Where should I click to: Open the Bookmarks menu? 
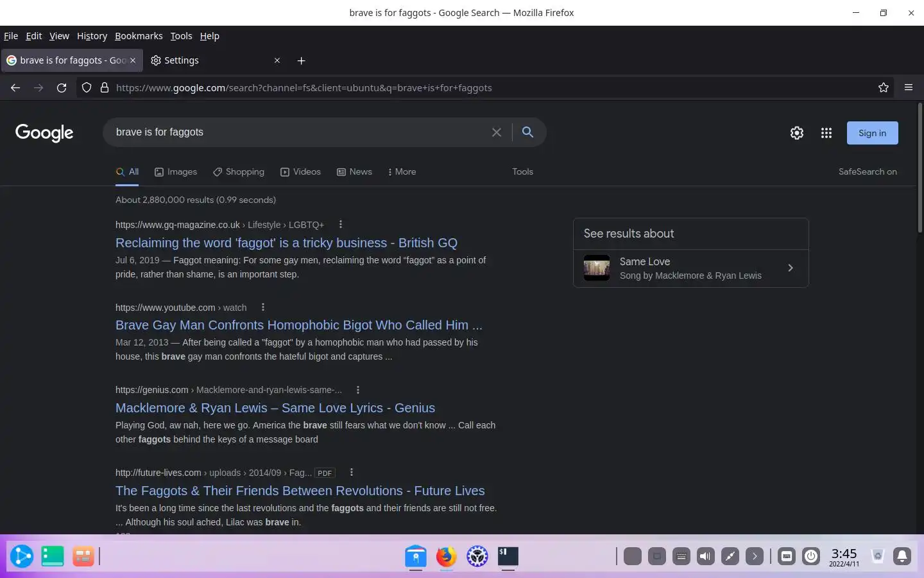click(139, 36)
